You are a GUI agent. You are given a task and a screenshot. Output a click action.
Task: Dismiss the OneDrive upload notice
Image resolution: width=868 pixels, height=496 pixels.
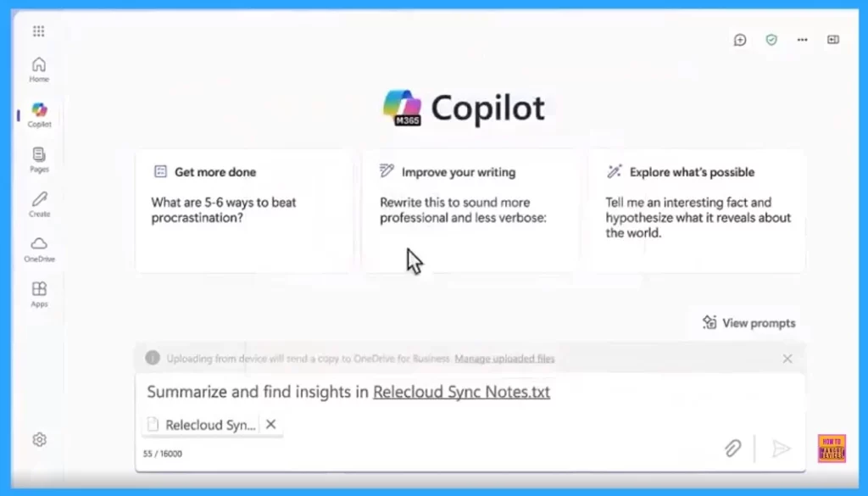point(787,359)
